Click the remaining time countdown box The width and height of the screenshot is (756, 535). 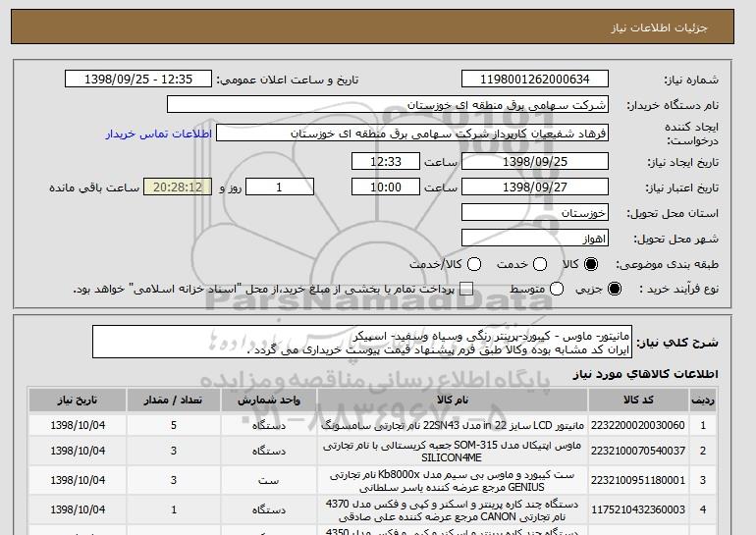tap(177, 187)
